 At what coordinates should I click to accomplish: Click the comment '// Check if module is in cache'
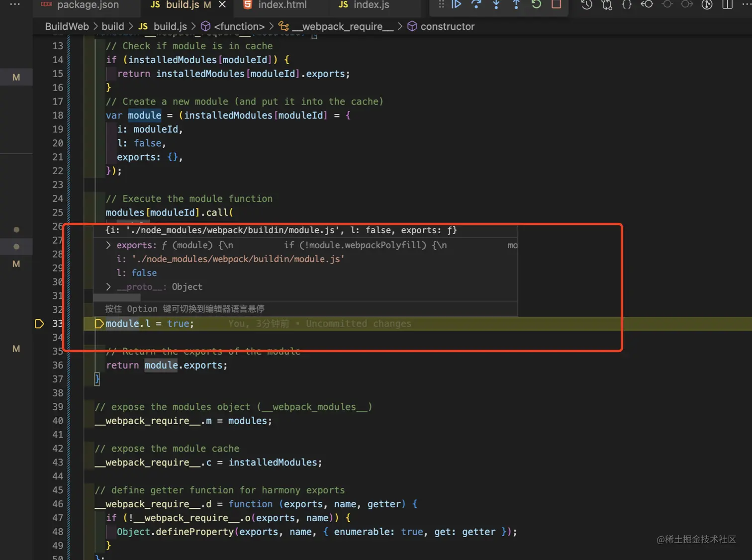click(x=189, y=46)
